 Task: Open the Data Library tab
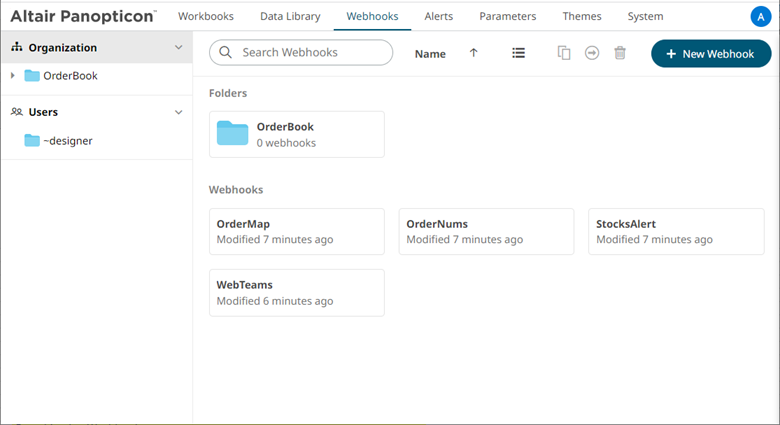pyautogui.click(x=290, y=17)
